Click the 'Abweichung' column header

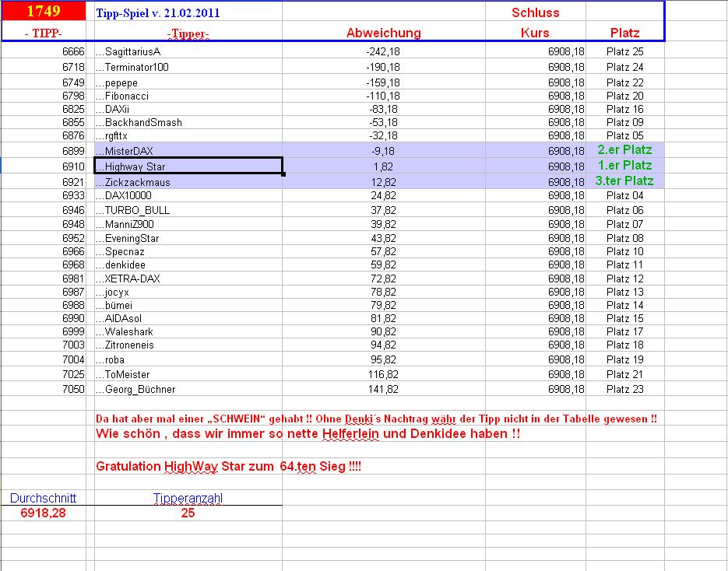[x=384, y=33]
